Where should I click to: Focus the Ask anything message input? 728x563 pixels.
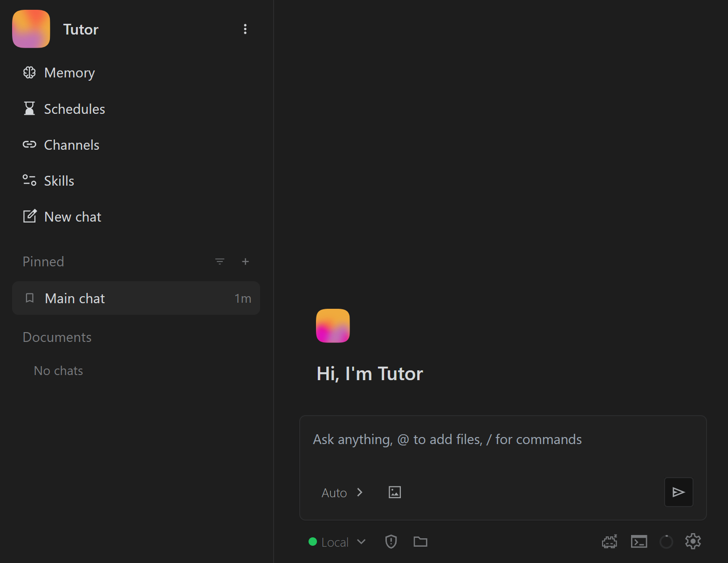click(503, 440)
